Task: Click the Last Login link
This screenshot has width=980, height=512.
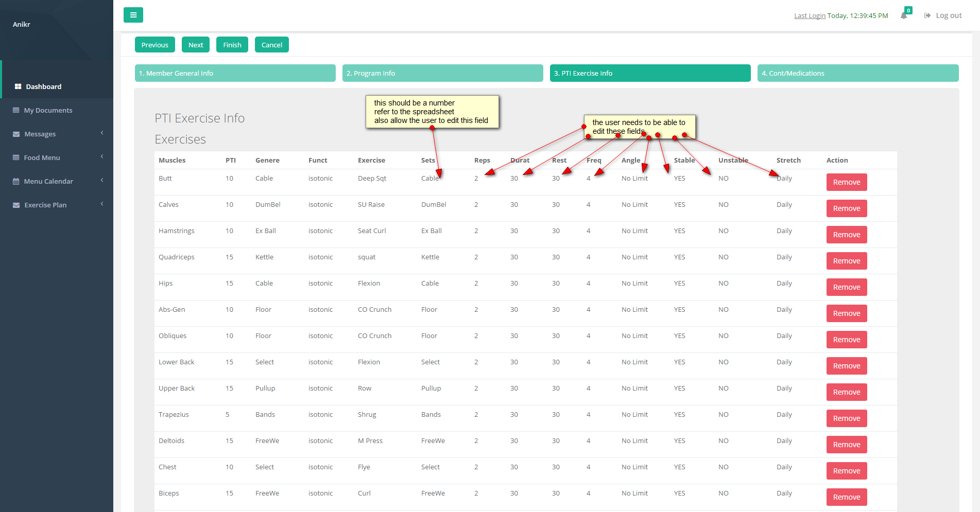Action: [810, 15]
